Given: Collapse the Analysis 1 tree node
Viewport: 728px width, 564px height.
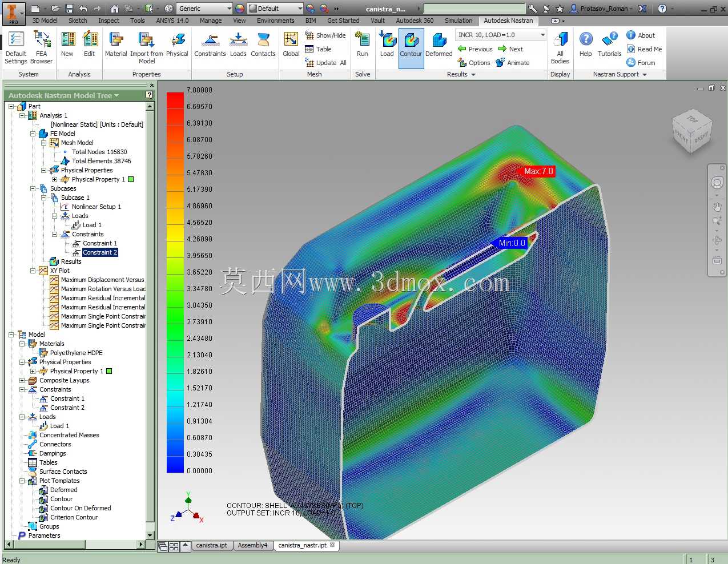Looking at the screenshot, I should click(22, 115).
